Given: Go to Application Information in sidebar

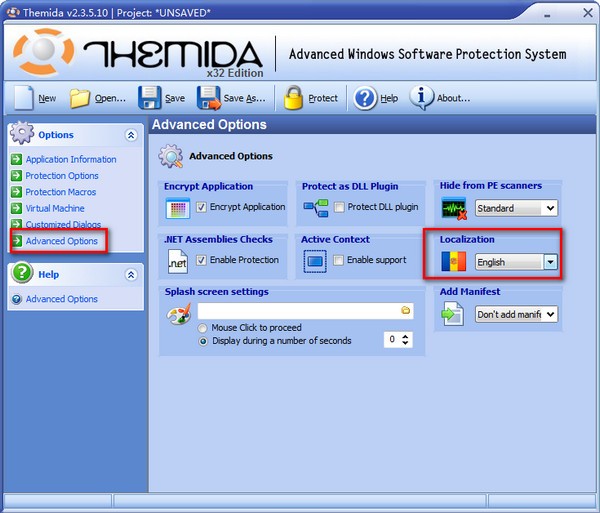Looking at the screenshot, I should pos(71,159).
